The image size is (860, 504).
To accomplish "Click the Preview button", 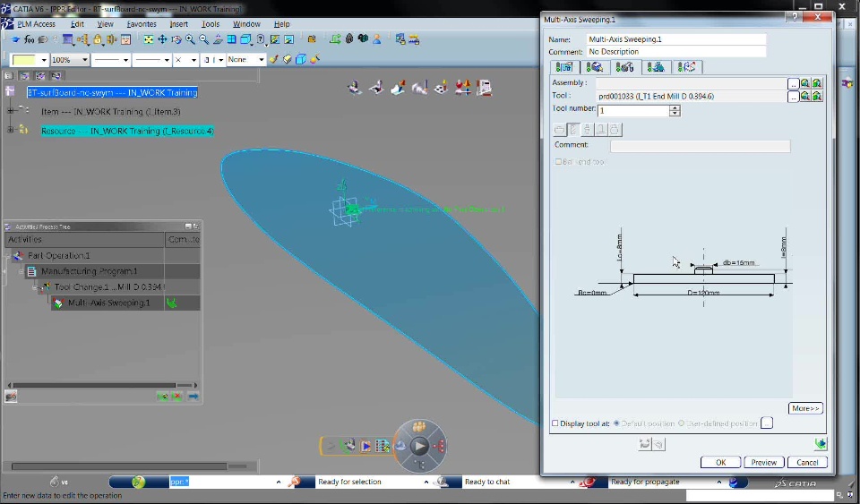I will (764, 462).
